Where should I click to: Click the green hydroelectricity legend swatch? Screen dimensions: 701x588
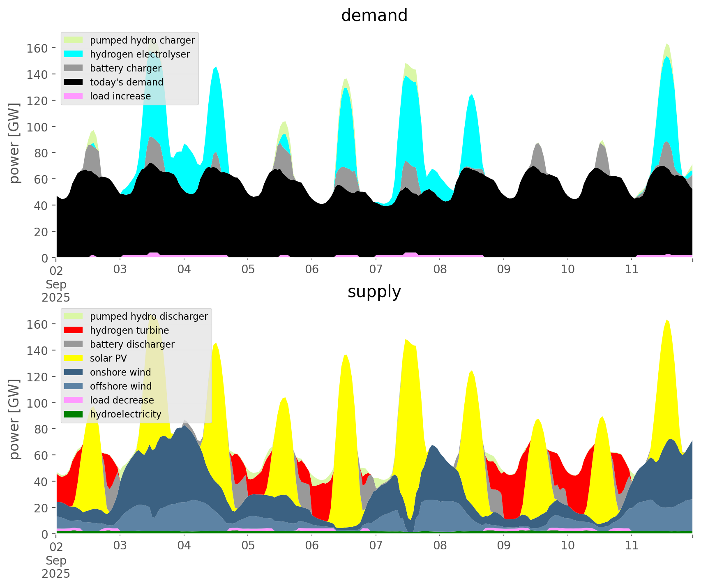tap(74, 414)
